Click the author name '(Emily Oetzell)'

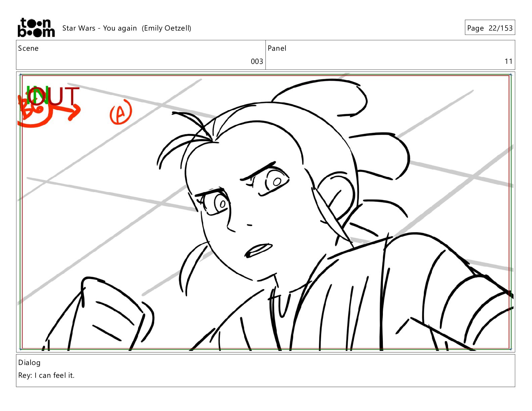coord(166,28)
